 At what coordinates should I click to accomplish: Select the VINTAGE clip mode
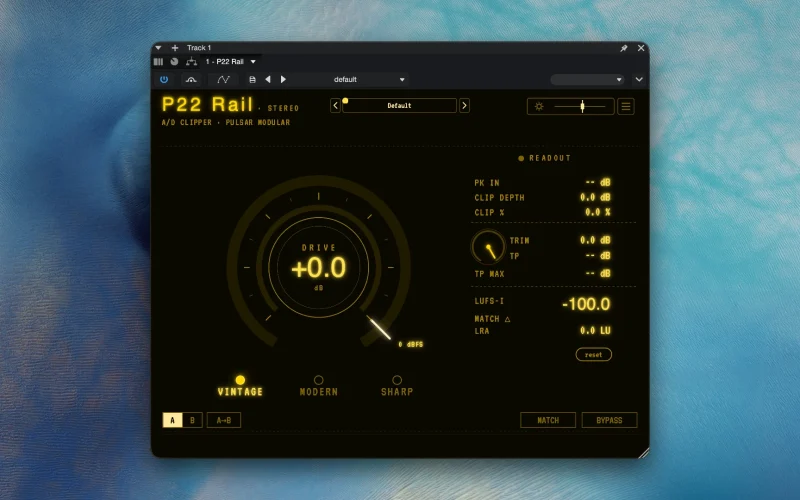click(240, 386)
